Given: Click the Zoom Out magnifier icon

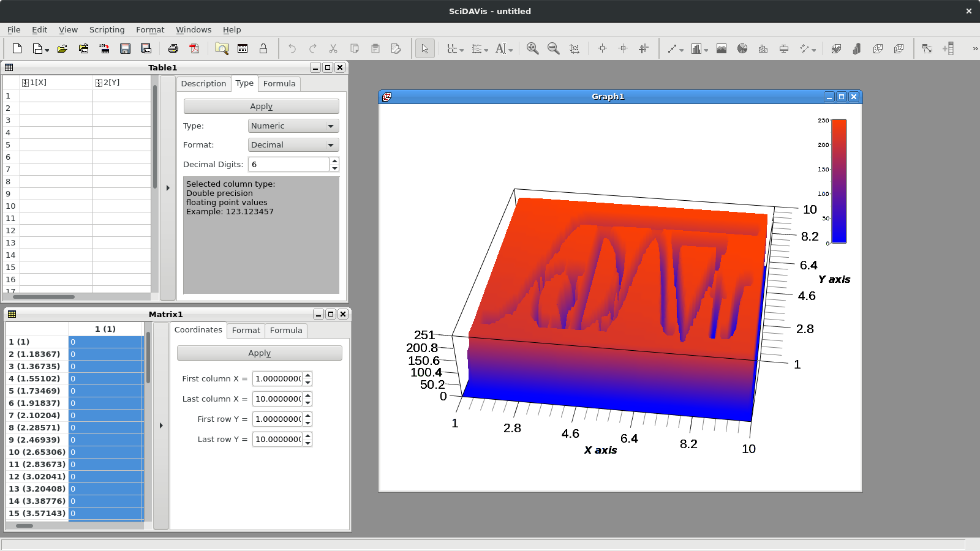Looking at the screenshot, I should click(x=554, y=48).
